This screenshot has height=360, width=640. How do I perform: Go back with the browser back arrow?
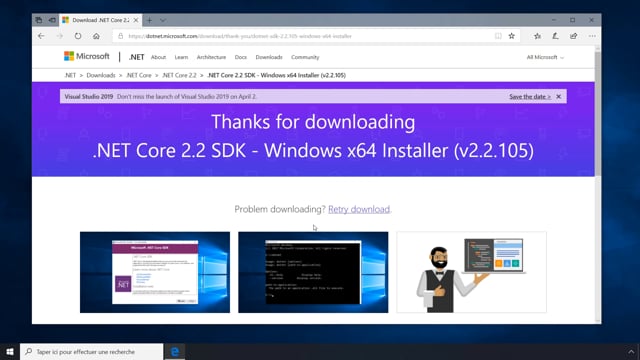[x=41, y=36]
